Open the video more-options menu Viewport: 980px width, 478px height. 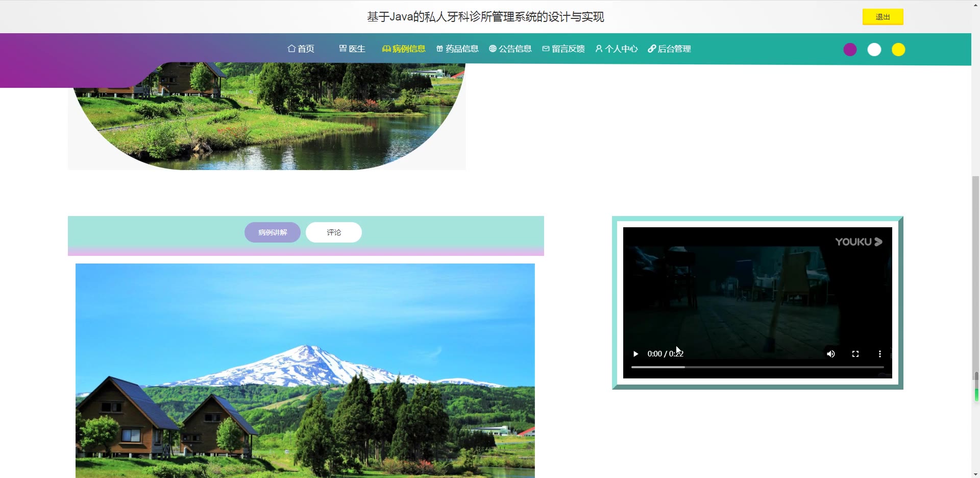[x=879, y=354]
